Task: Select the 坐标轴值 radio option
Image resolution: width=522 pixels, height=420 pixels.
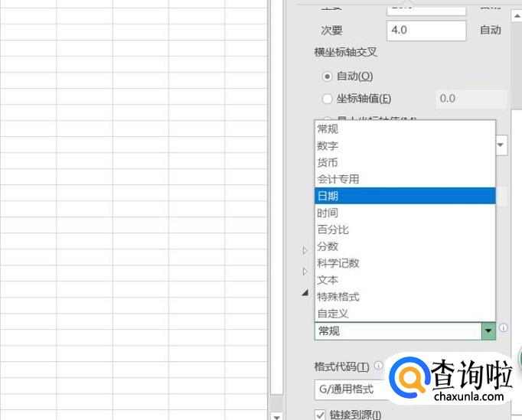Action: 328,99
